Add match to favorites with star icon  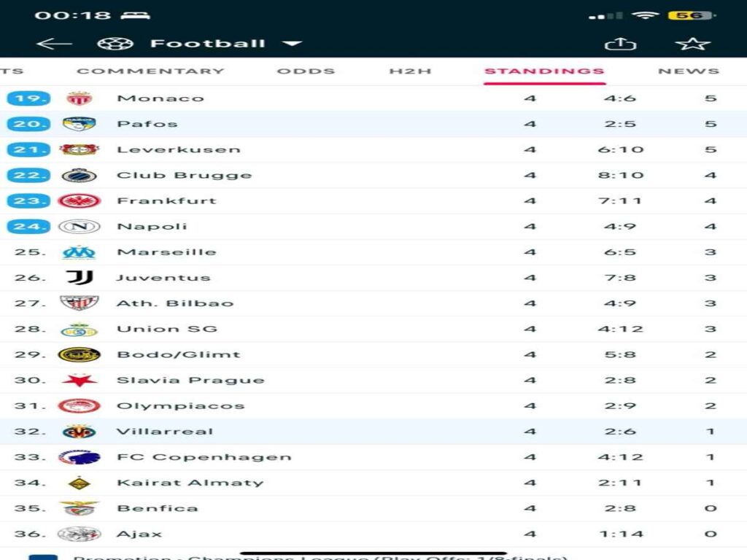point(692,44)
